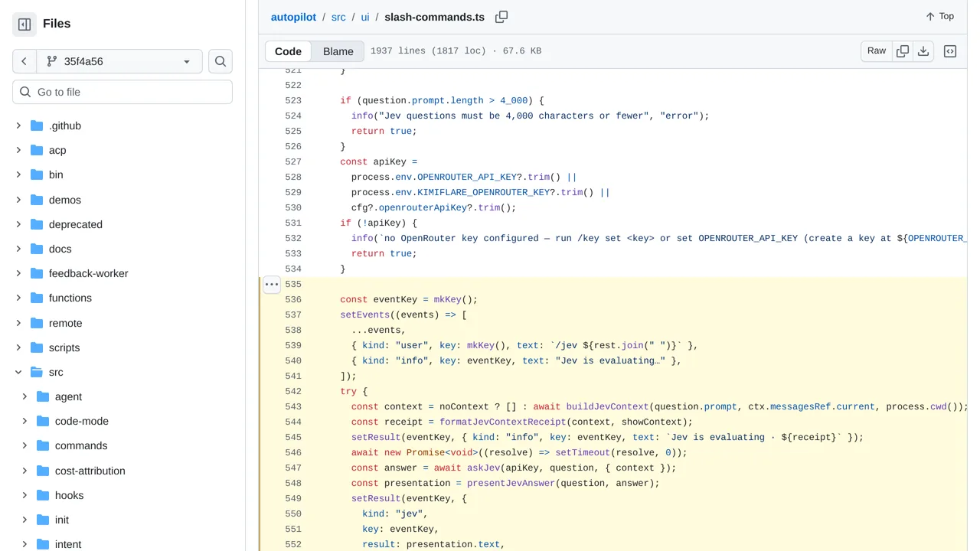Click the agent folder icon
Screen dimensions: 980x551
42,396
